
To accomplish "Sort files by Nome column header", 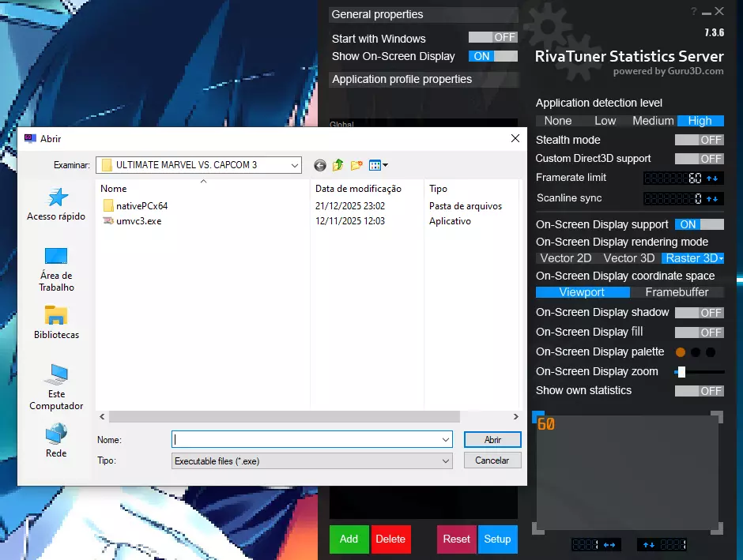I will [203, 189].
